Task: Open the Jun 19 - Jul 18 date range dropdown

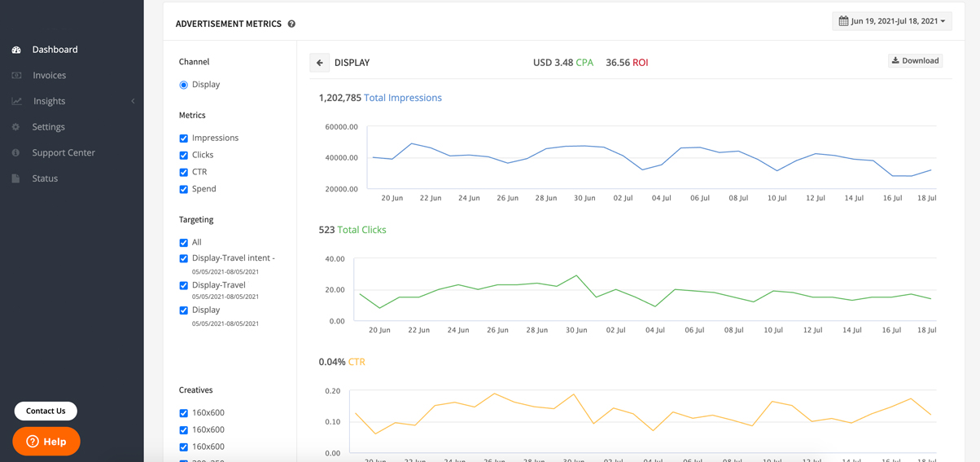Action: (x=892, y=21)
